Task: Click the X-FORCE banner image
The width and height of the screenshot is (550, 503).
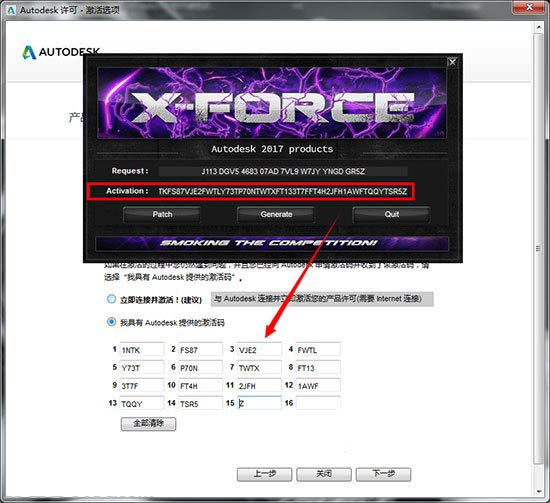Action: (272, 103)
